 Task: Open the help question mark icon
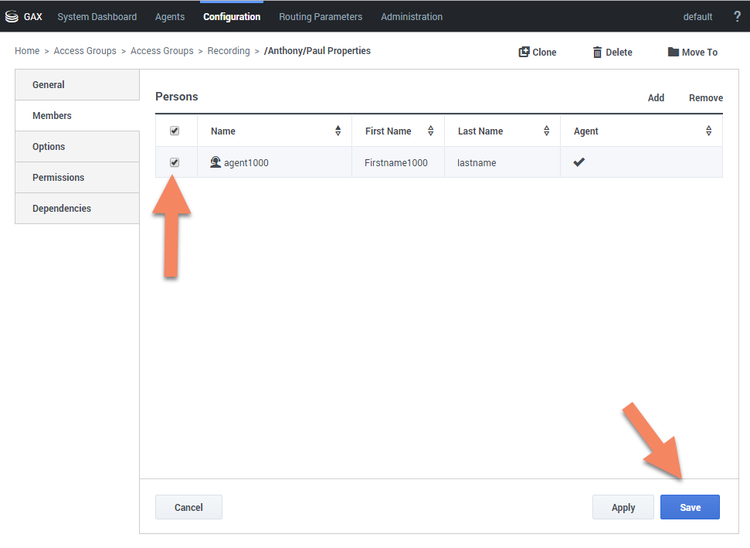click(x=736, y=17)
